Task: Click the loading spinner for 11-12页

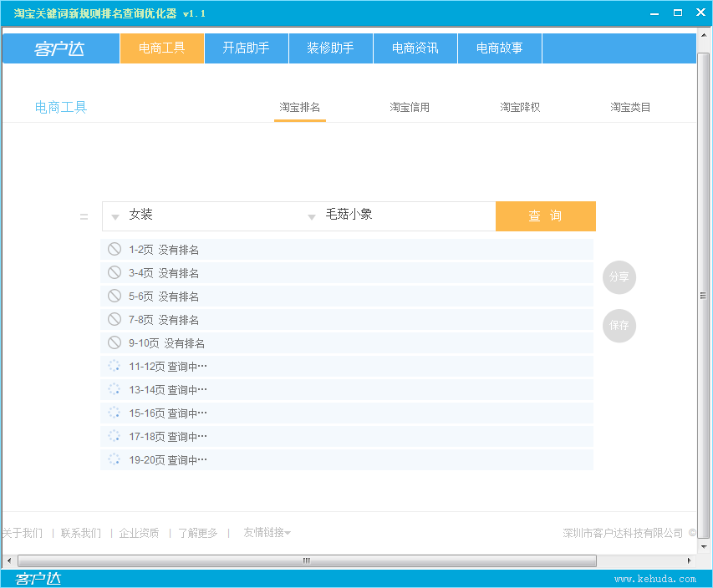Action: [x=115, y=366]
